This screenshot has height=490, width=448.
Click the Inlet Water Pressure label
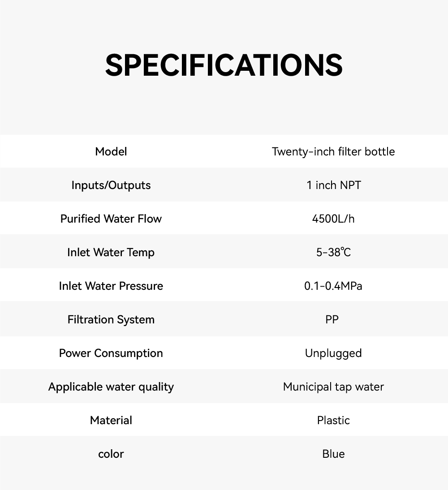tap(111, 286)
